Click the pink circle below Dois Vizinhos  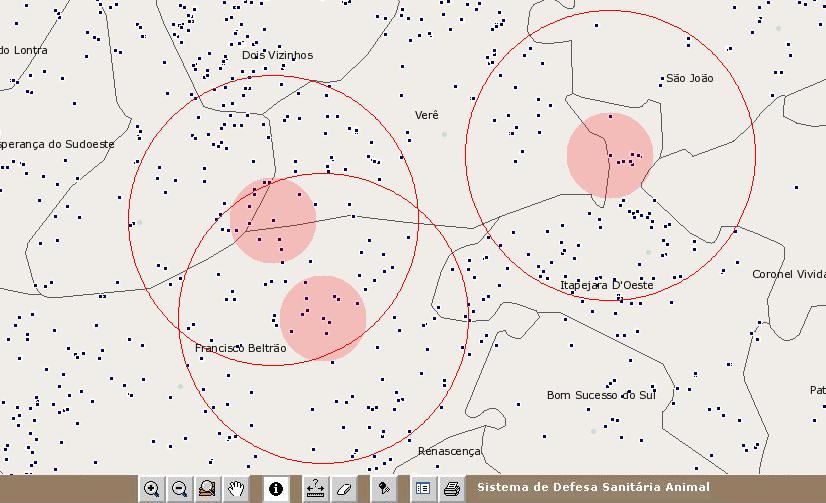(x=273, y=220)
